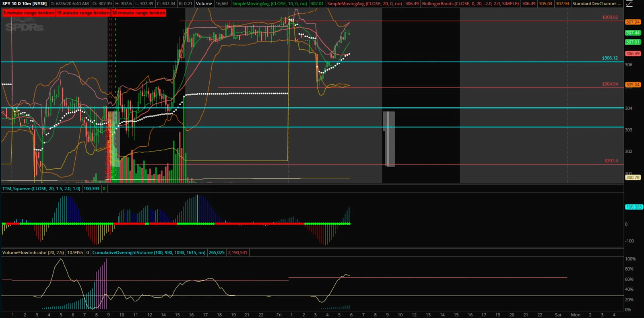The height and width of the screenshot is (318, 644).
Task: Open the StandardDevChannel study label
Action: [597, 4]
